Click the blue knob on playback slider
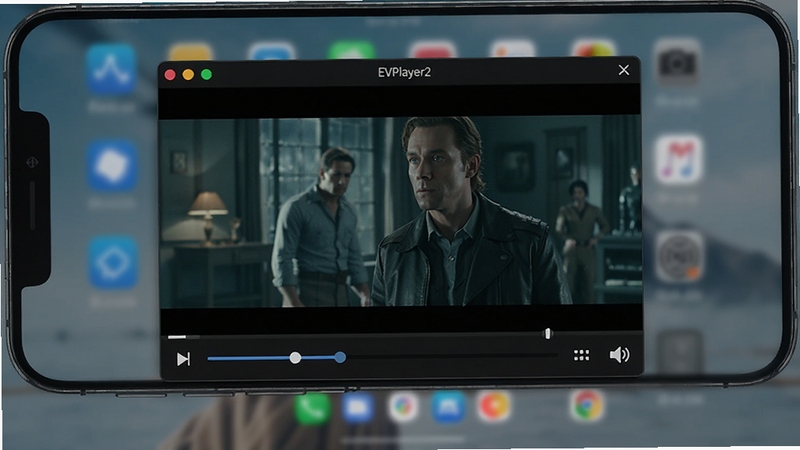Screen dimensions: 800x450 pyautogui.click(x=340, y=358)
